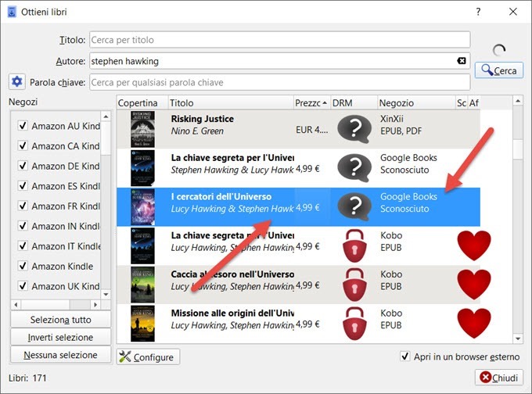
Task: Click the gear icon beside Parola chiave
Action: [16, 82]
